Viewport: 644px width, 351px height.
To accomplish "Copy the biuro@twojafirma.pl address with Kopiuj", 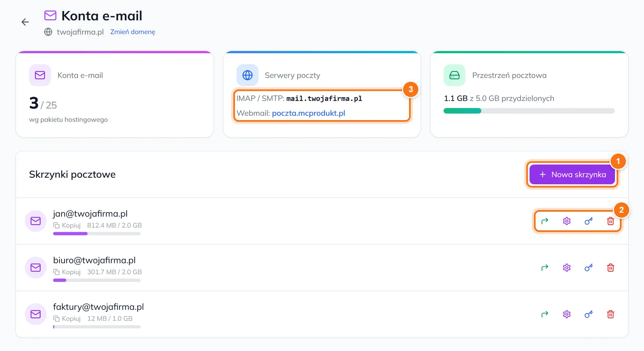I will click(x=67, y=272).
